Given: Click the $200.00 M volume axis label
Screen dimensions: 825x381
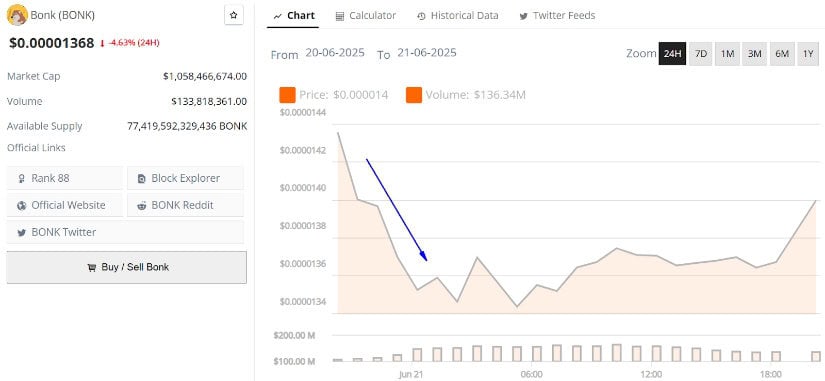Looking at the screenshot, I should point(294,335).
